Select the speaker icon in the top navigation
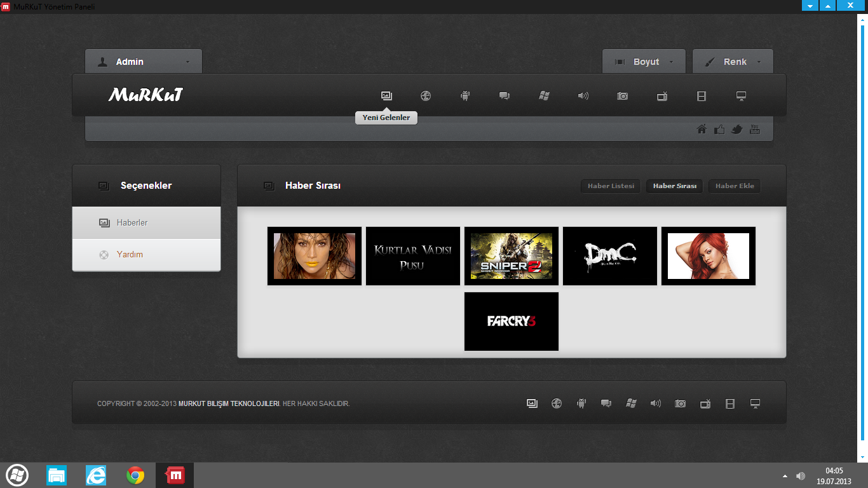Image resolution: width=868 pixels, height=488 pixels. tap(583, 96)
